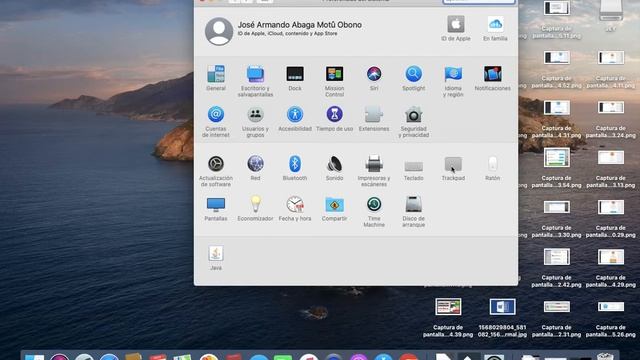Open Mission Control preferences
Viewport: 640px width, 360px height.
pyautogui.click(x=334, y=74)
